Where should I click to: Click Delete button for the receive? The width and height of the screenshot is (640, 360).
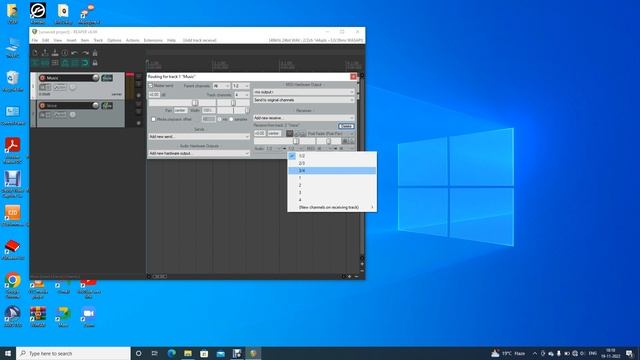pyautogui.click(x=346, y=126)
